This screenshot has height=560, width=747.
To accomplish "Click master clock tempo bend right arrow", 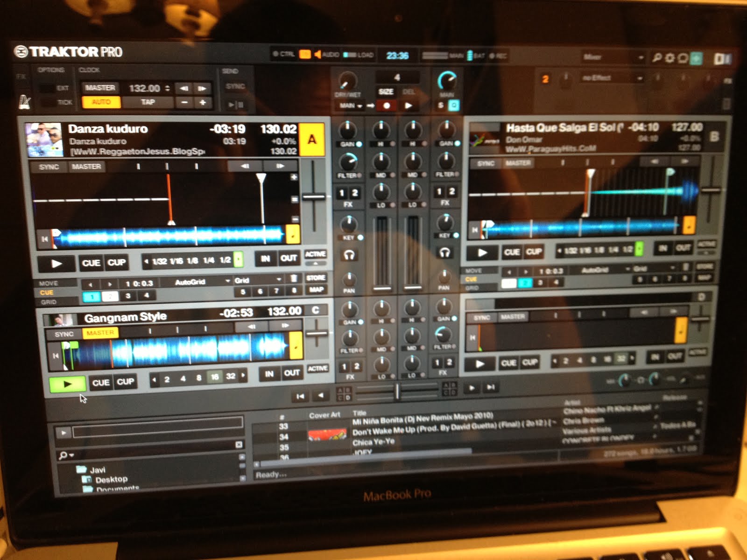I will click(202, 88).
